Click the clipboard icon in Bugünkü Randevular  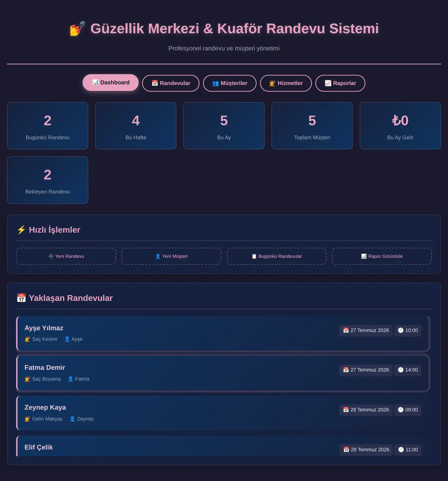[254, 256]
